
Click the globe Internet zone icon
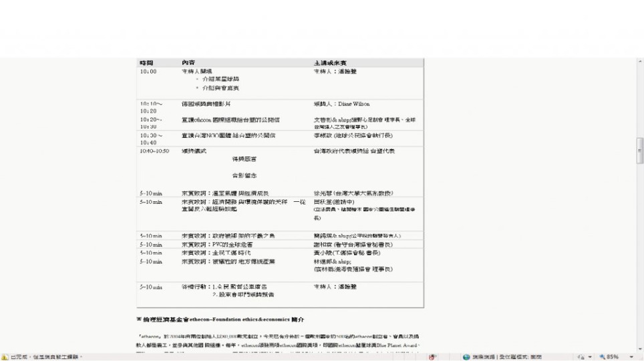[466, 357]
